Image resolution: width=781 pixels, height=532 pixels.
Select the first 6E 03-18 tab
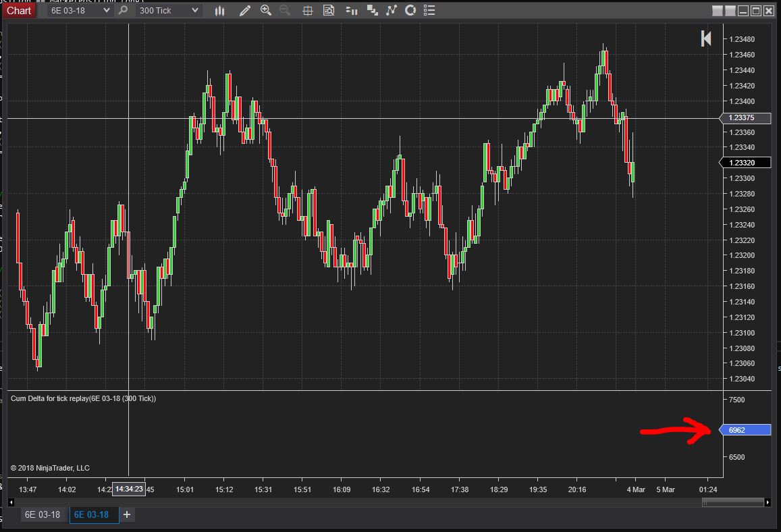[43, 514]
